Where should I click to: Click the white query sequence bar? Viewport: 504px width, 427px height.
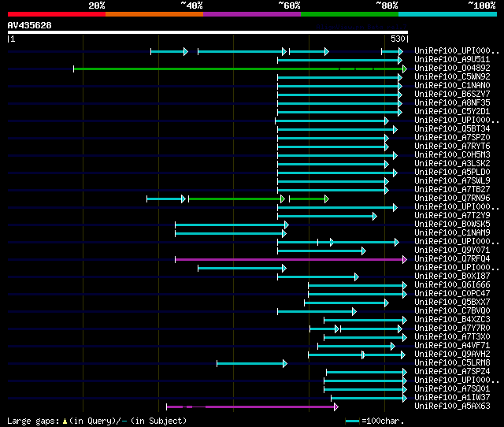(x=208, y=32)
